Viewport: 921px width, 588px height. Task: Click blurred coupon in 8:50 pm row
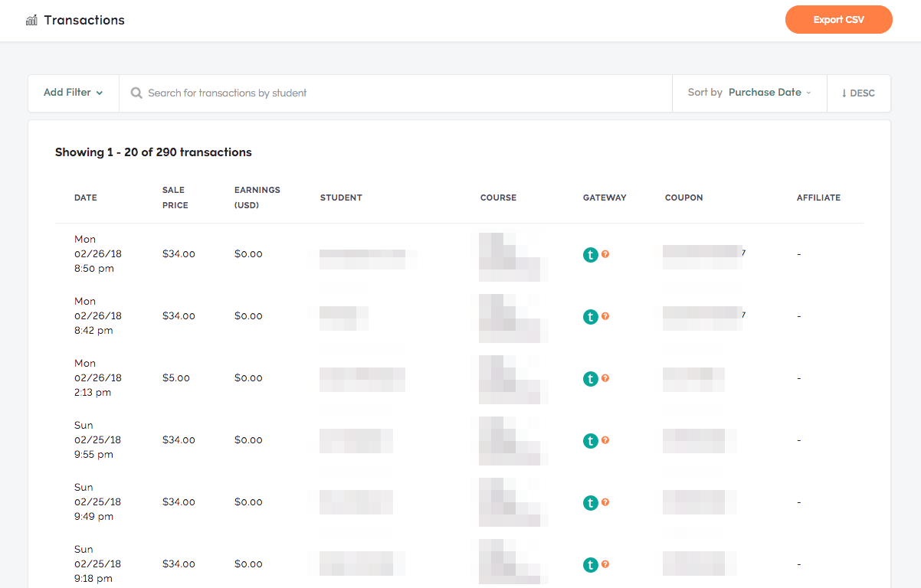[x=703, y=256]
